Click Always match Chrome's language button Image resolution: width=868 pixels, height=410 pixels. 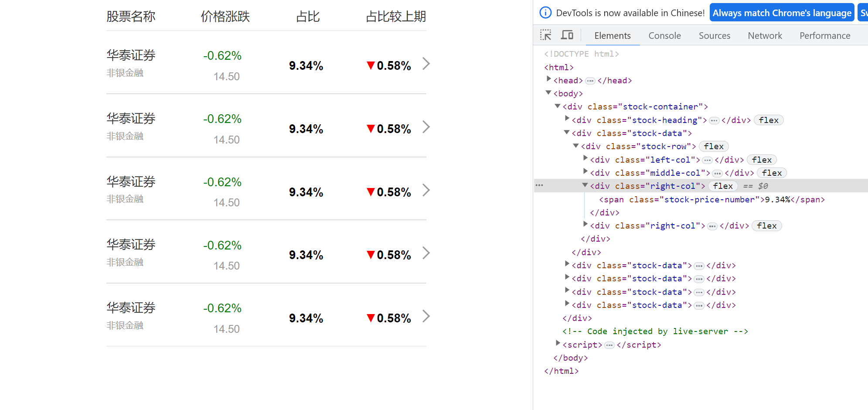point(782,13)
